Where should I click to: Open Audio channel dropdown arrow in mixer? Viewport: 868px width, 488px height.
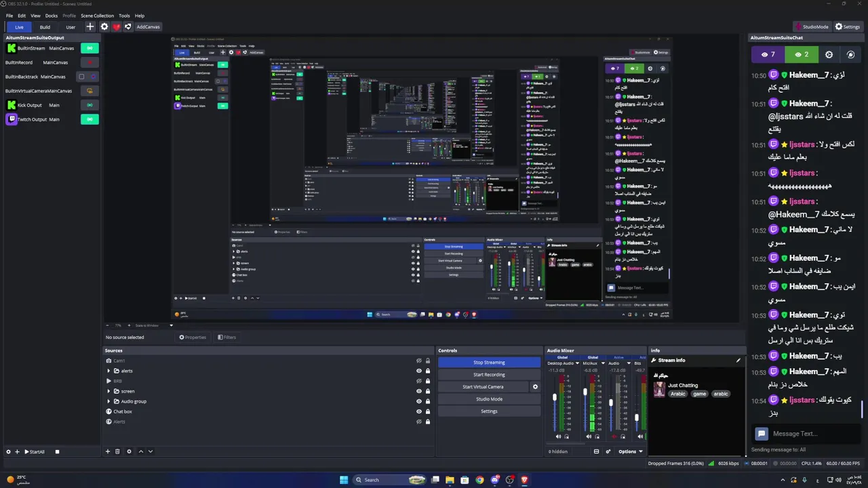click(629, 363)
